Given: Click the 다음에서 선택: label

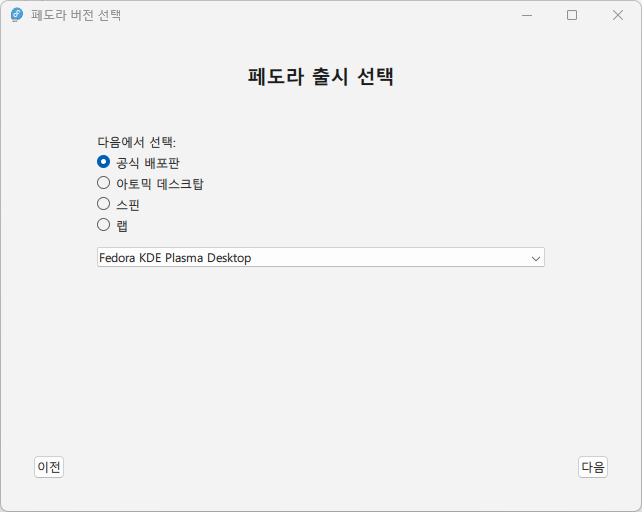Looking at the screenshot, I should pyautogui.click(x=136, y=142).
